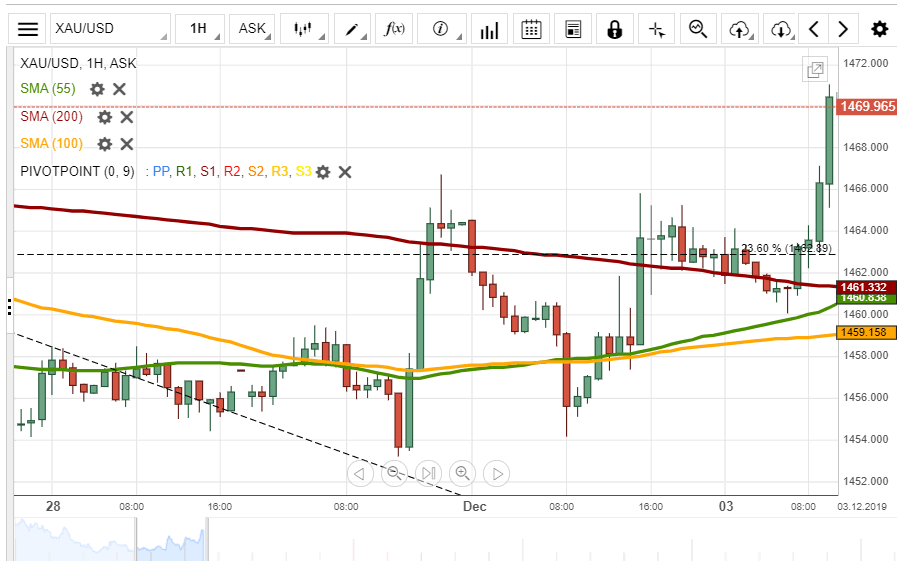Click the SMA (200) indicator label
The image size is (904, 563).
click(51, 116)
